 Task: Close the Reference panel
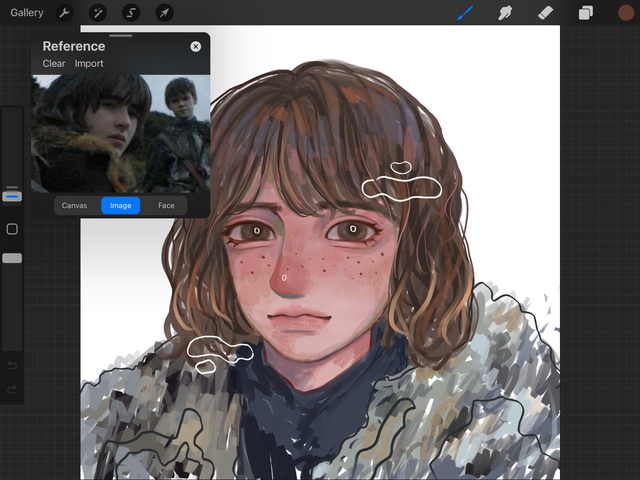coord(196,47)
